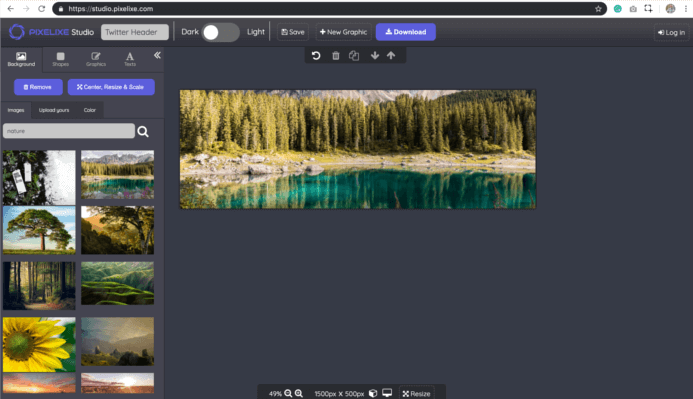Open the 3D cube preview icon
The height and width of the screenshot is (399, 693).
click(373, 393)
